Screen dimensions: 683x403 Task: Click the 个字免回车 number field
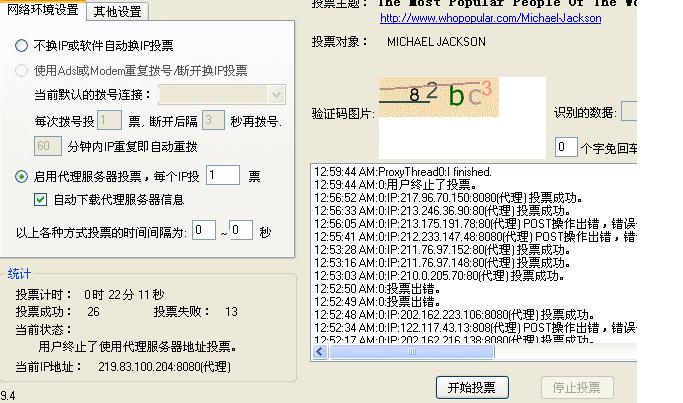pos(565,148)
